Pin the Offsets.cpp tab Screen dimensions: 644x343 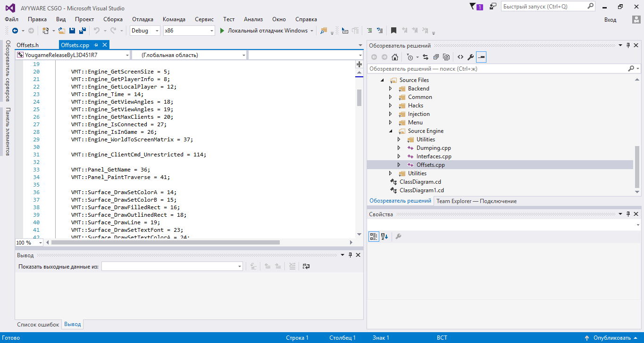coord(96,45)
